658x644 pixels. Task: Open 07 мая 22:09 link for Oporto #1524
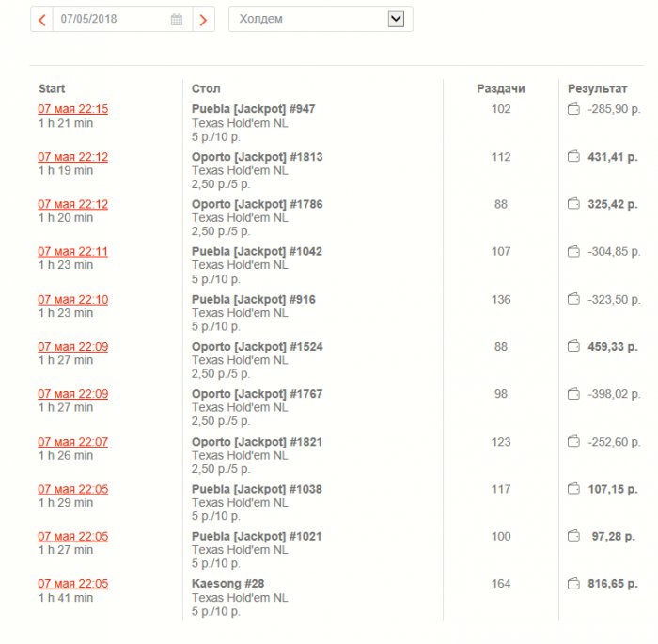point(73,346)
